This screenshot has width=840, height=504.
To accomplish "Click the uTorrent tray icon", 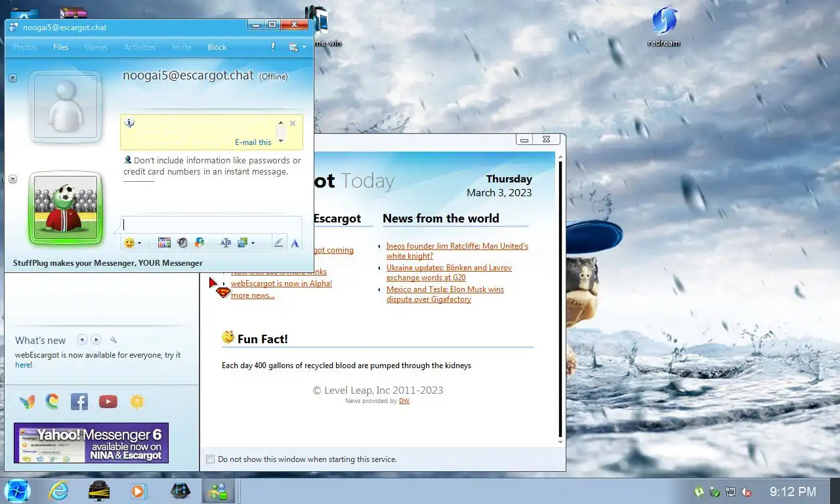I will (700, 492).
